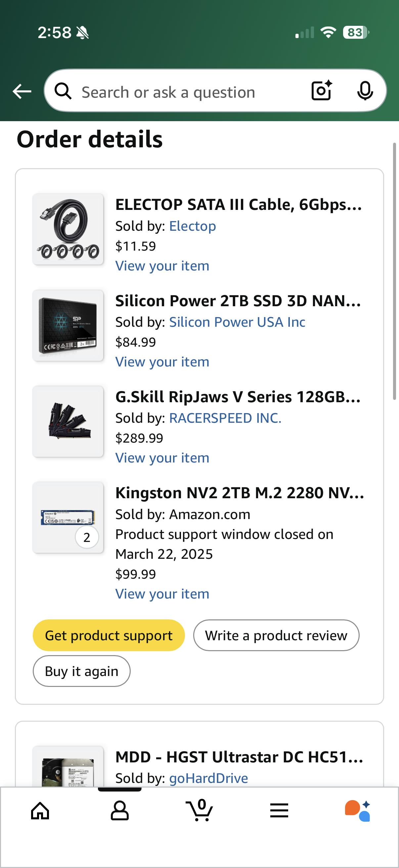
Task: Tap the Get product support button
Action: click(x=109, y=635)
